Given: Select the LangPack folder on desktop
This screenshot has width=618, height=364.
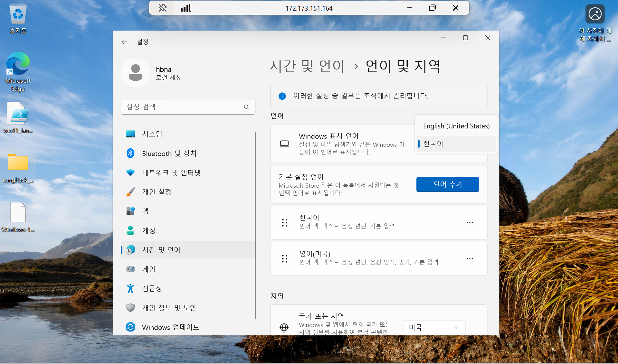Looking at the screenshot, I should coord(18,168).
